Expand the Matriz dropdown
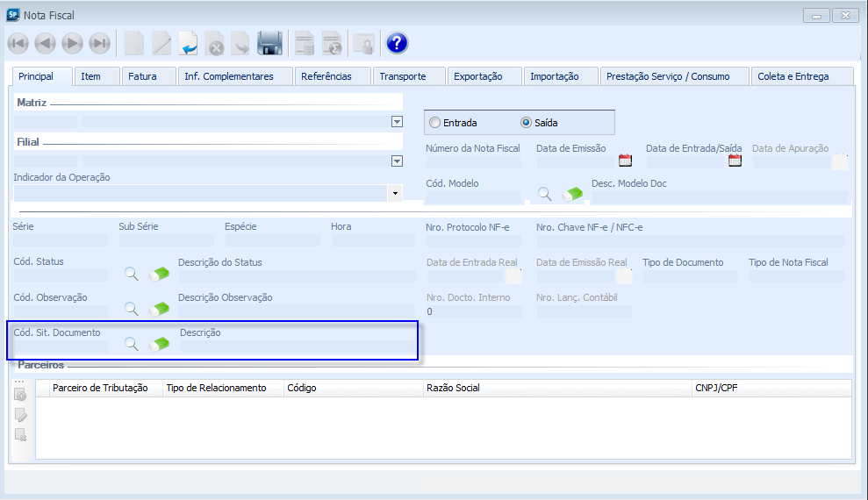This screenshot has height=500, width=868. coord(397,122)
